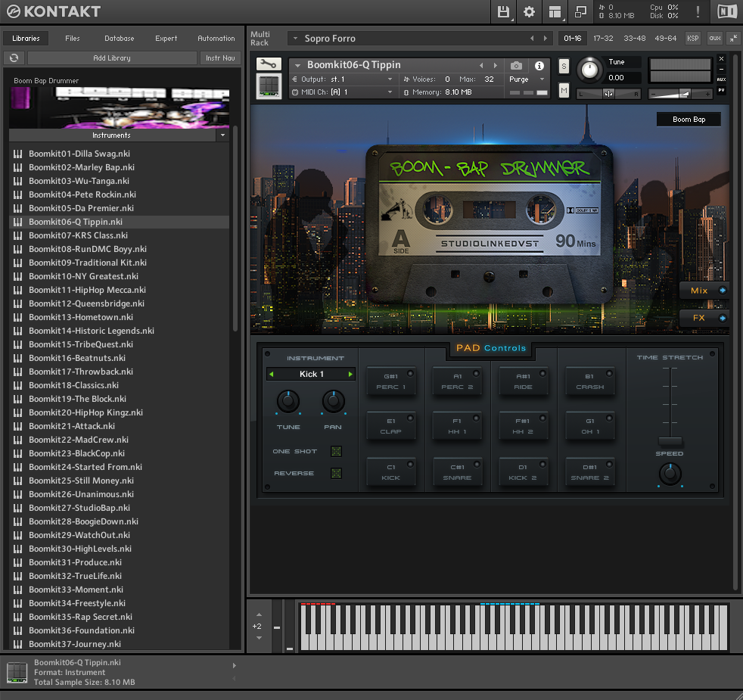Click next Kick 1 instrument arrow
743x700 pixels.
point(350,374)
